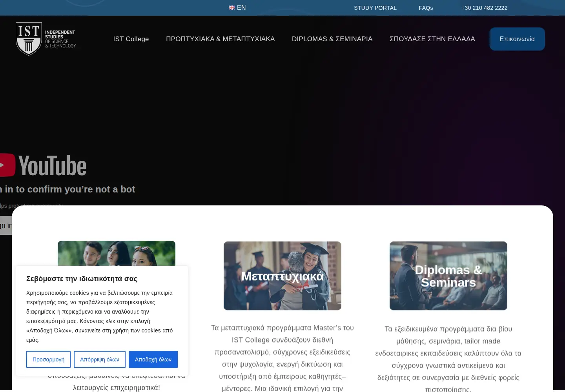Accept cookies with Αποδοχή όλων
This screenshot has width=565, height=392.
pyautogui.click(x=153, y=359)
